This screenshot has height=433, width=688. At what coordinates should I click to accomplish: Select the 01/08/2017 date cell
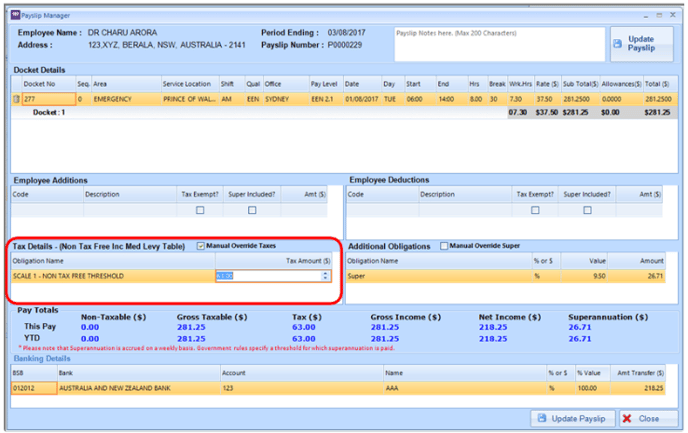tap(362, 99)
